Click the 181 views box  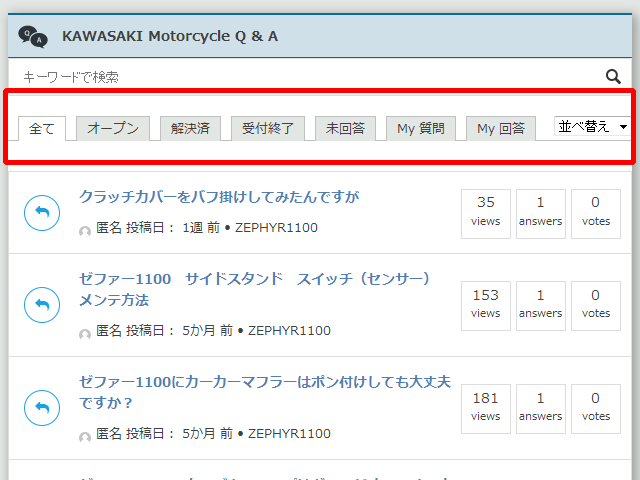486,409
